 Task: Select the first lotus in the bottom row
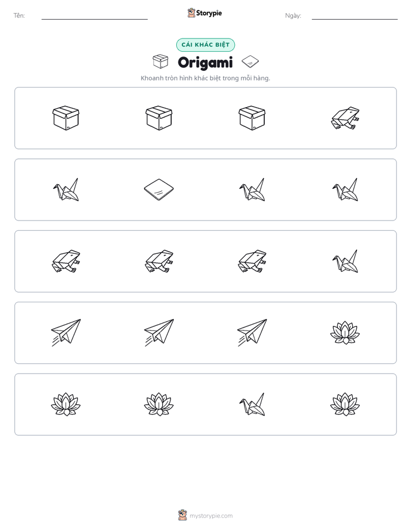(66, 404)
